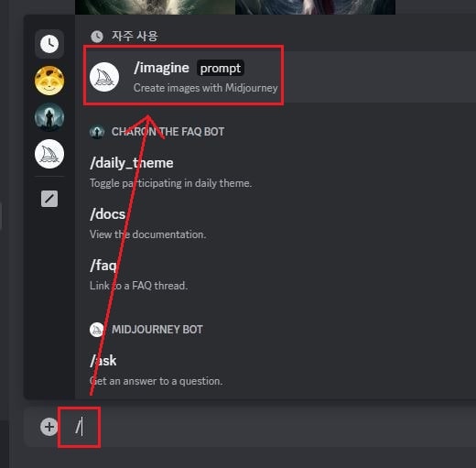This screenshot has width=476, height=468.
Task: Click 'View the documentation.' text
Action: 148,234
